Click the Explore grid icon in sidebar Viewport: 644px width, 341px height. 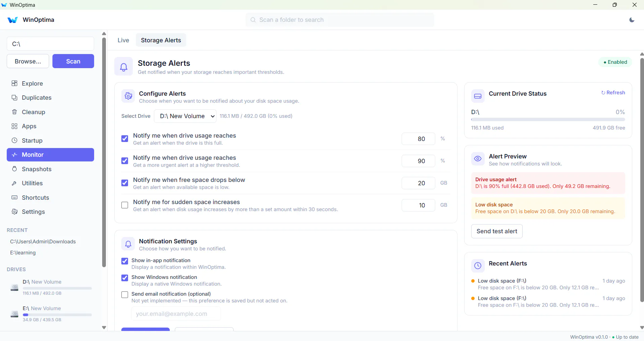click(x=14, y=83)
